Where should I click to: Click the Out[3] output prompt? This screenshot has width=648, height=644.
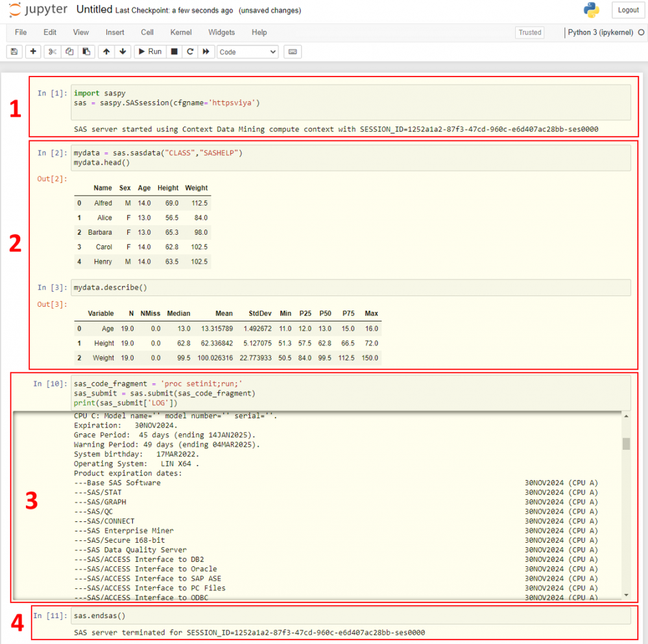(52, 304)
